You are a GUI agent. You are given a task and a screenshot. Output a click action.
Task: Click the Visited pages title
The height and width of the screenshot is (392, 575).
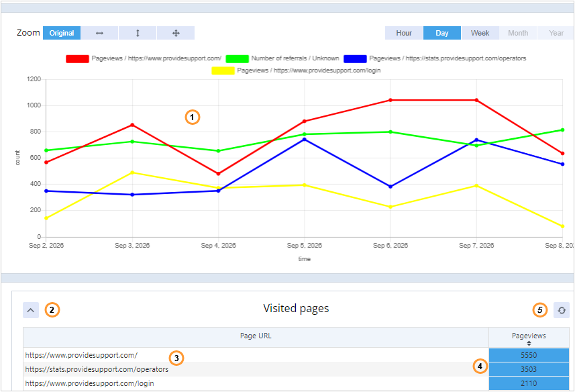click(x=296, y=309)
